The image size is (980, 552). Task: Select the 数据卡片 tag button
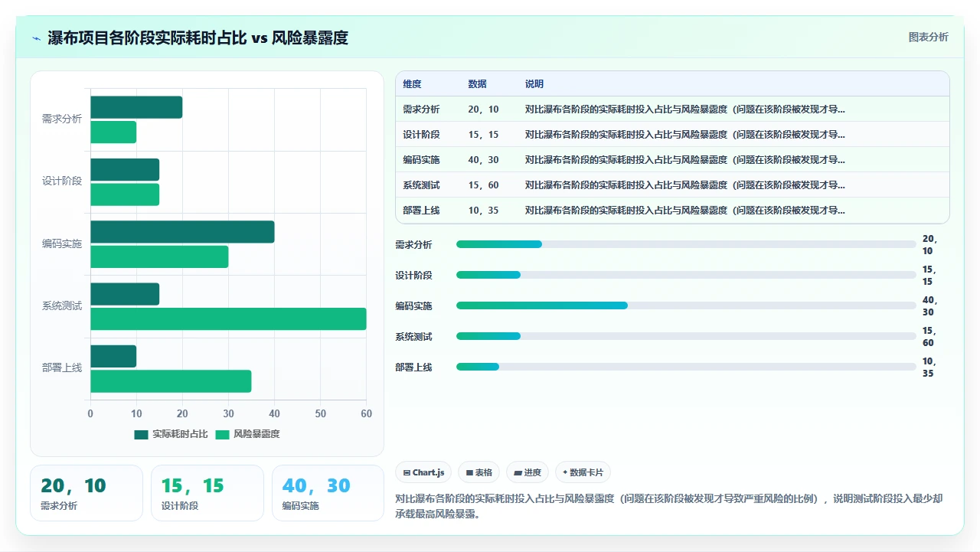tap(583, 472)
